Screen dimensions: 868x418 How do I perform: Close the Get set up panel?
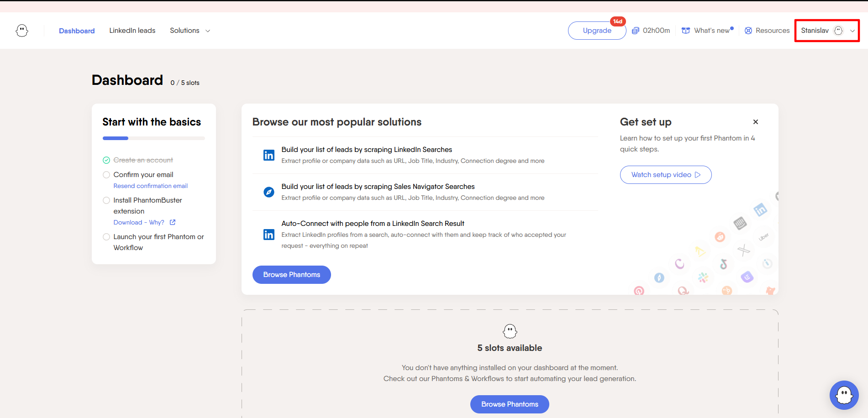755,122
